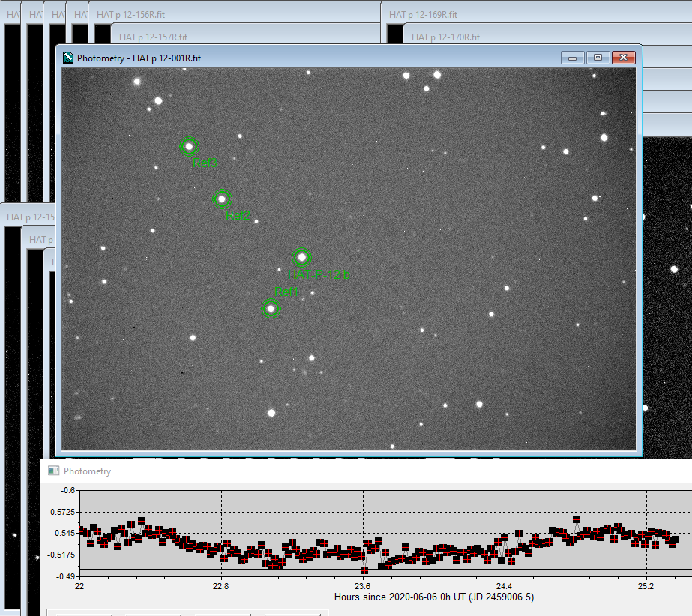
Task: Click the Photometry graph window icon
Action: [53, 471]
